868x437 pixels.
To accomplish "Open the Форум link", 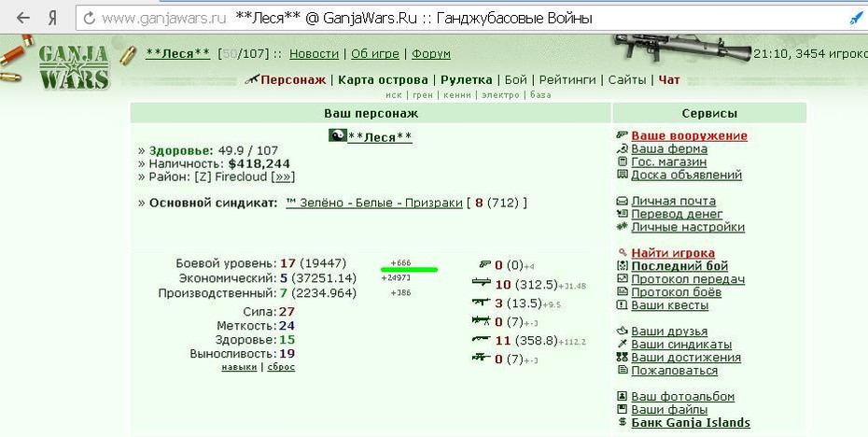I will pyautogui.click(x=430, y=54).
